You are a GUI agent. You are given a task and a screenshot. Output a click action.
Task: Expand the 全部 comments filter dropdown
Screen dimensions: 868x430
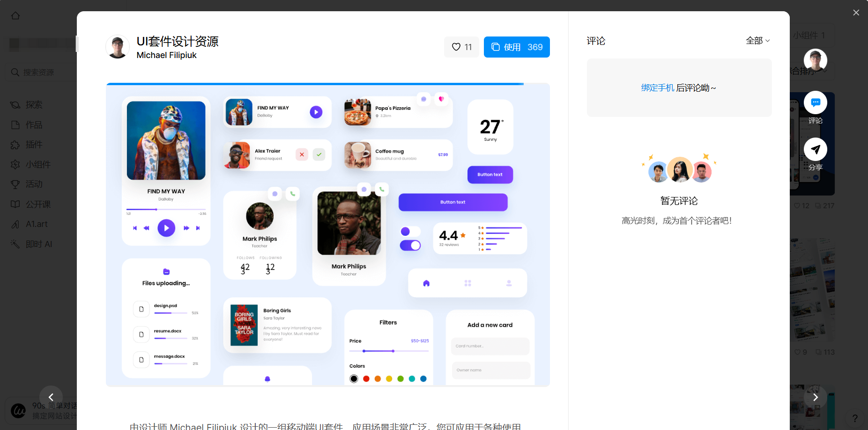[757, 41]
